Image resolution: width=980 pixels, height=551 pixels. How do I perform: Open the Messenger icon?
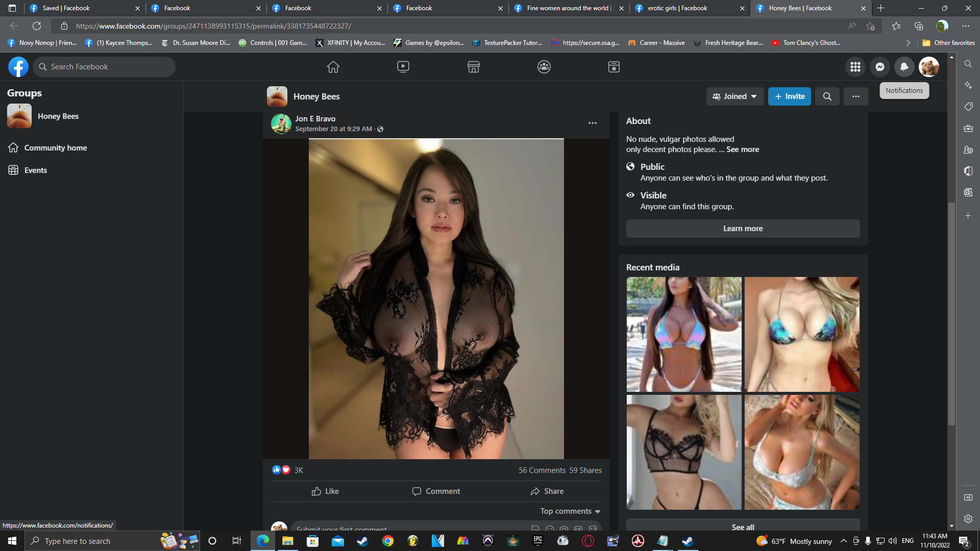(879, 67)
